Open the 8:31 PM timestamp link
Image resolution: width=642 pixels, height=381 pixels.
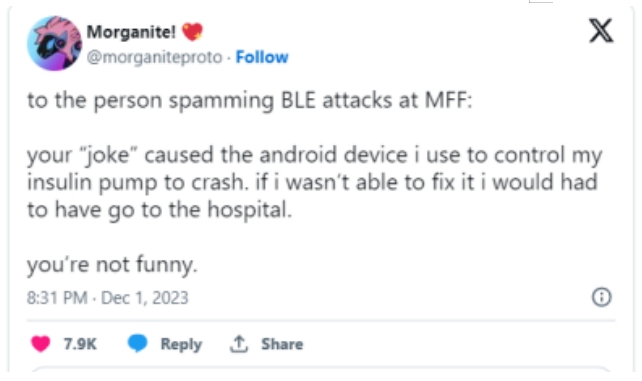pyautogui.click(x=57, y=298)
